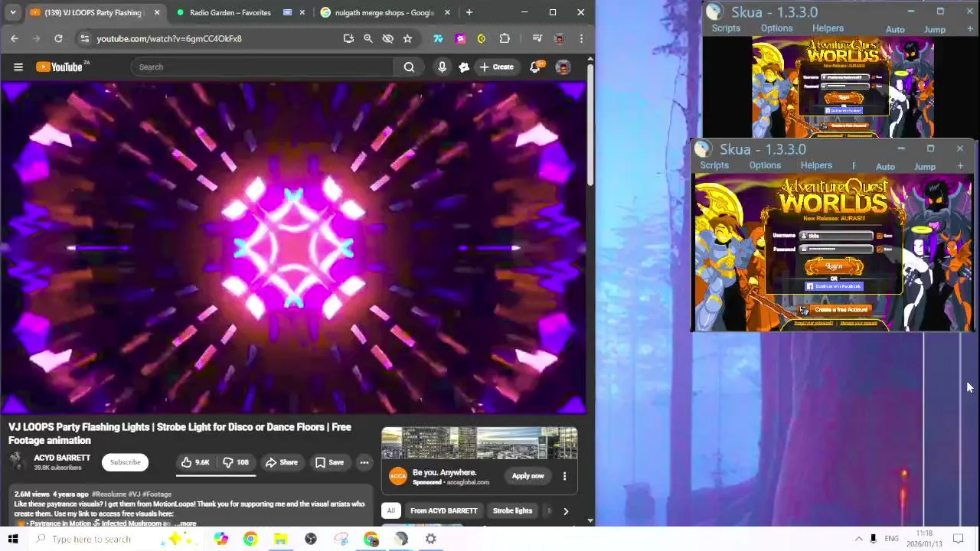Switch to nulgath merge shops Google tab
The width and height of the screenshot is (980, 551).
(x=384, y=12)
